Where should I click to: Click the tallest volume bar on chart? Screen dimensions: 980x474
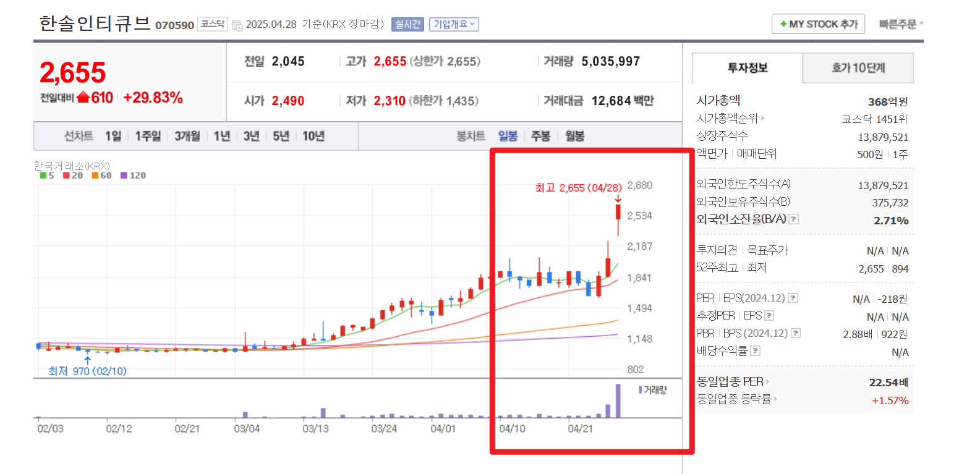(x=618, y=401)
